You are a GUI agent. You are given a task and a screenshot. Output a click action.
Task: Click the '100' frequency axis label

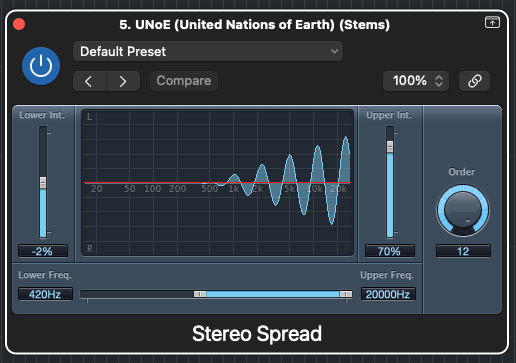[153, 189]
